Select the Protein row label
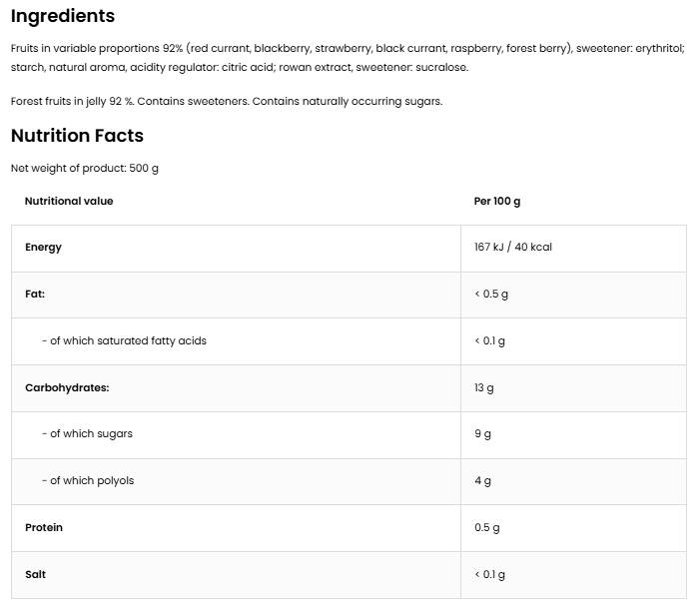Viewport: 700px width, 610px height. click(44, 527)
